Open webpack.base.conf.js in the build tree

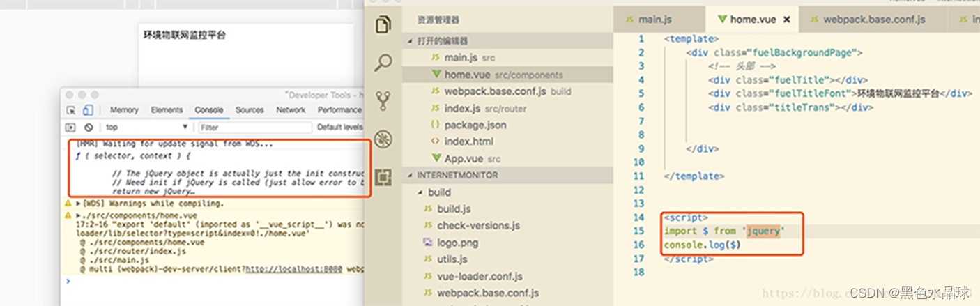click(508, 293)
